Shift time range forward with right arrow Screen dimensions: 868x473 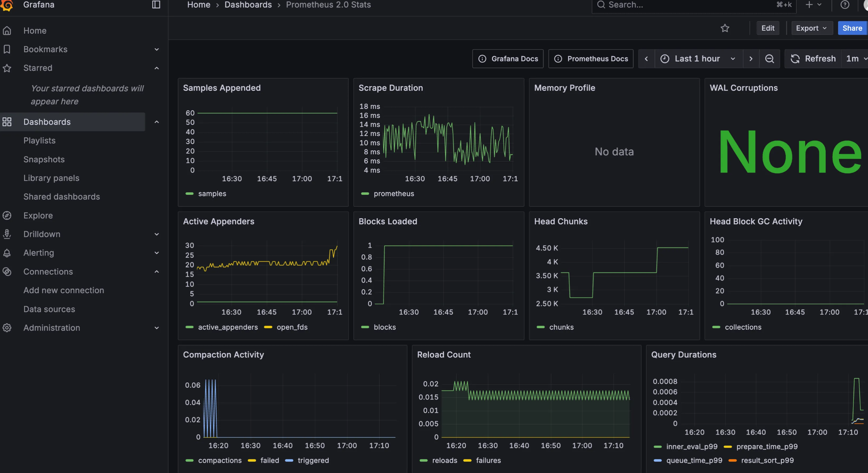(x=751, y=58)
